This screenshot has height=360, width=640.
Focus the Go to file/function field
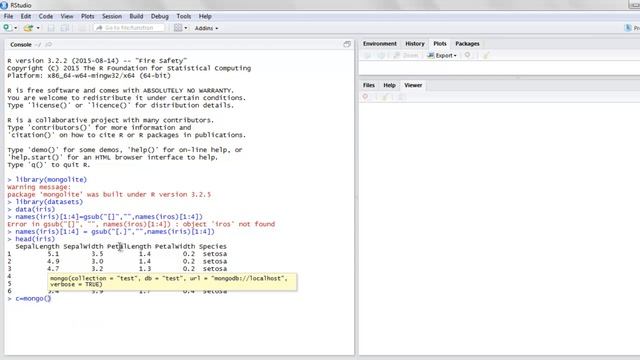tap(129, 28)
